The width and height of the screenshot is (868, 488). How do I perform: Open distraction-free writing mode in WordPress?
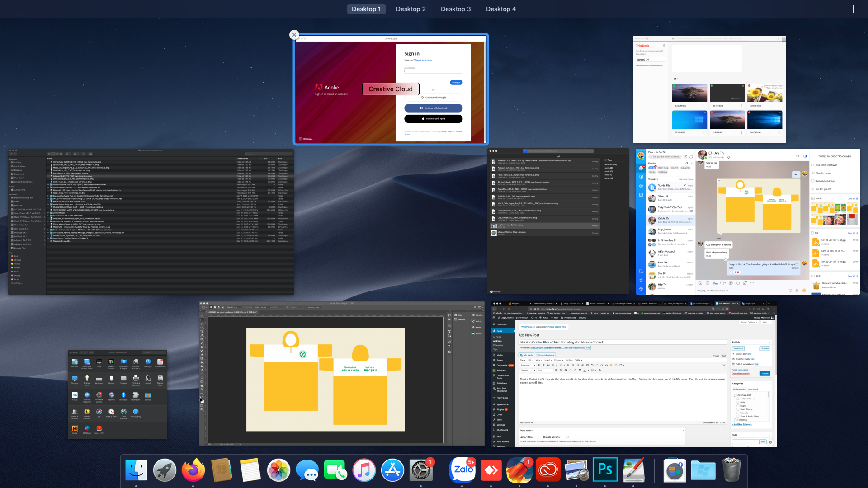(724, 365)
